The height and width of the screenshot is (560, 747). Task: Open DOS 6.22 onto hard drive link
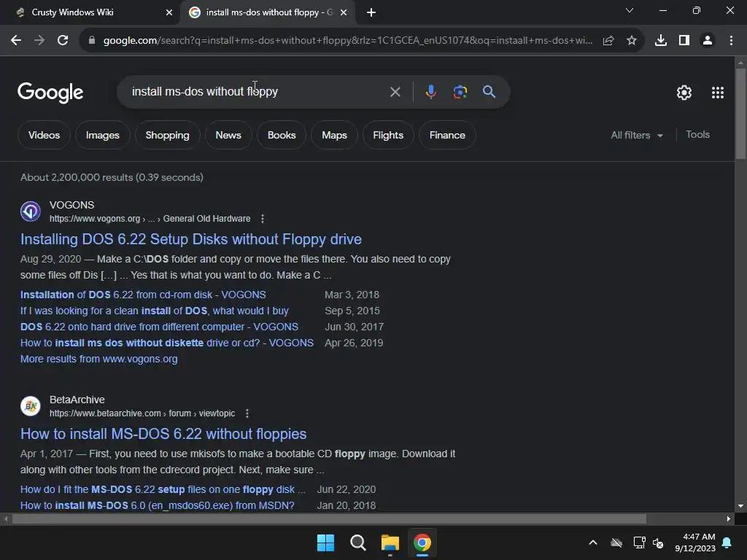click(x=159, y=327)
